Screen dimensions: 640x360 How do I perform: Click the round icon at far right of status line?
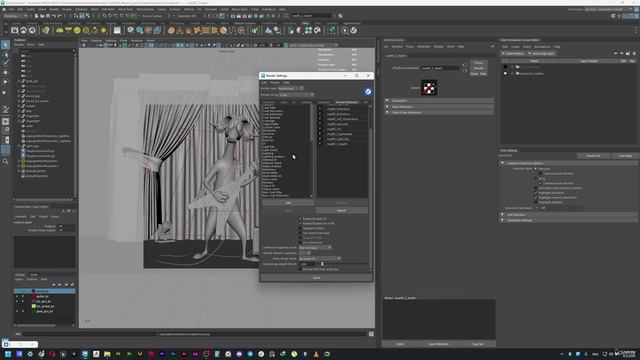[x=340, y=16]
